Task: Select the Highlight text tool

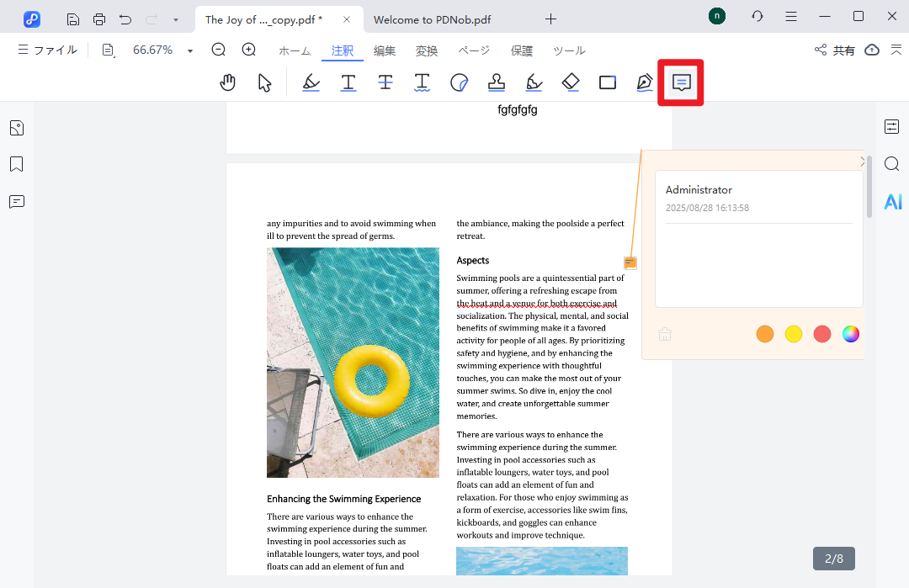Action: (x=311, y=82)
